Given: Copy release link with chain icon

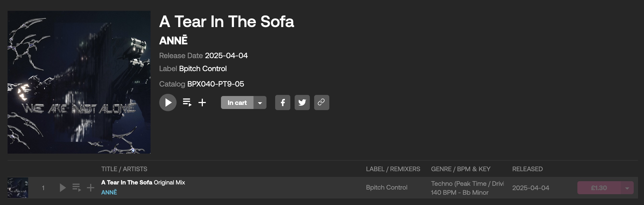Looking at the screenshot, I should 322,102.
